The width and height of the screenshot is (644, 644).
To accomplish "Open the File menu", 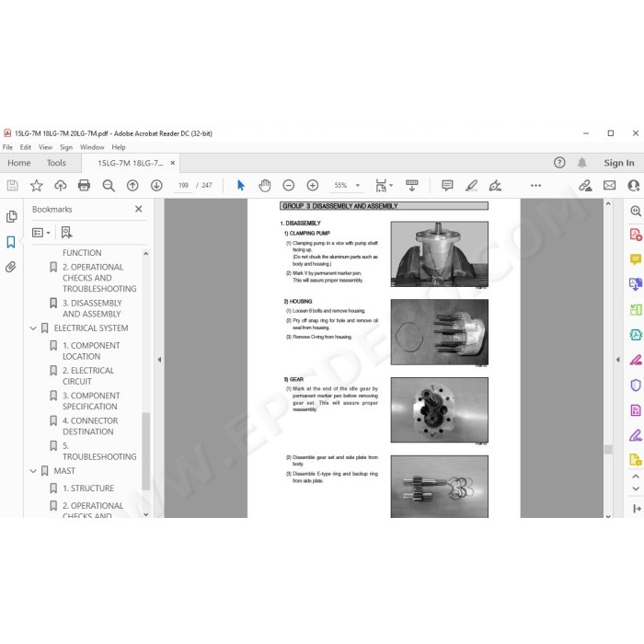I will 7,147.
